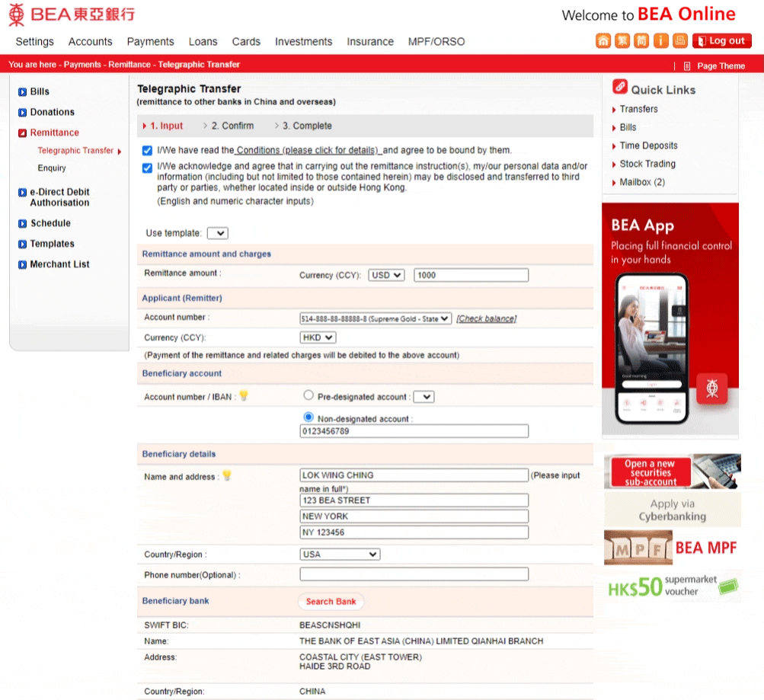Open the Insurance menu
764x700 pixels.
point(370,42)
